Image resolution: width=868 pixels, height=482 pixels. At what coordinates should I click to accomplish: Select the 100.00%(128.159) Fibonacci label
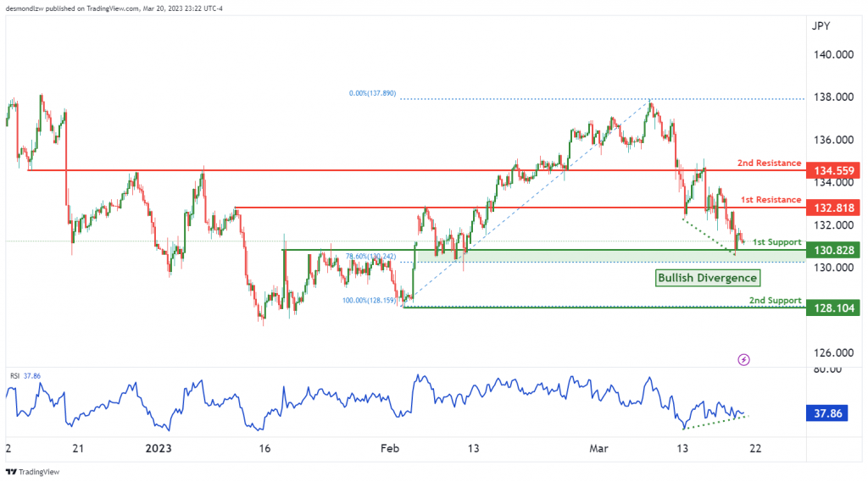click(370, 301)
